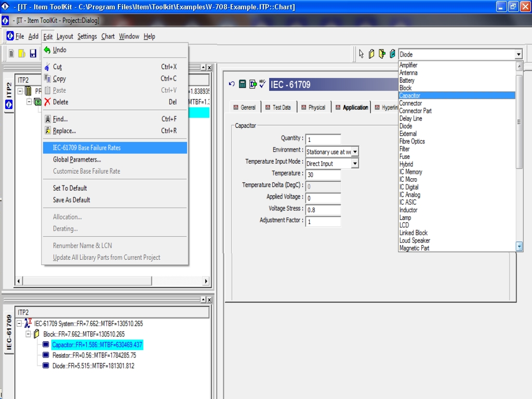The height and width of the screenshot is (399, 532).
Task: Switch to the Application tab
Action: click(352, 107)
